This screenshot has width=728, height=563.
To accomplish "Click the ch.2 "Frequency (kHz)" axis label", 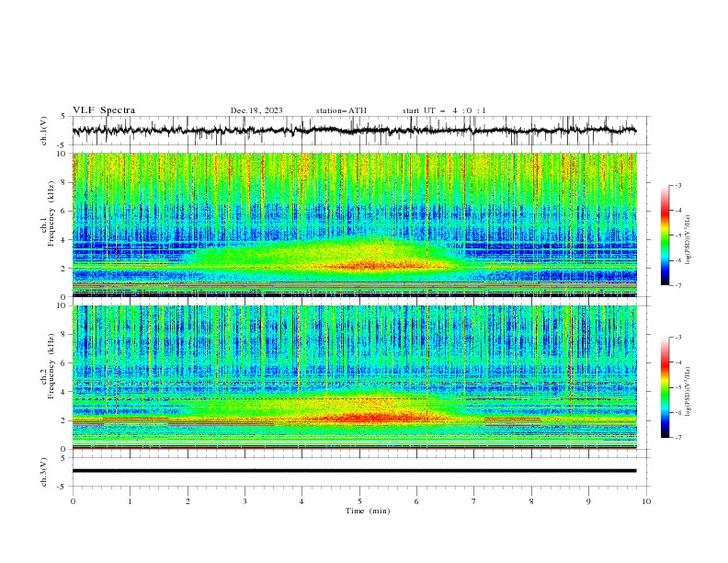I will point(51,366).
